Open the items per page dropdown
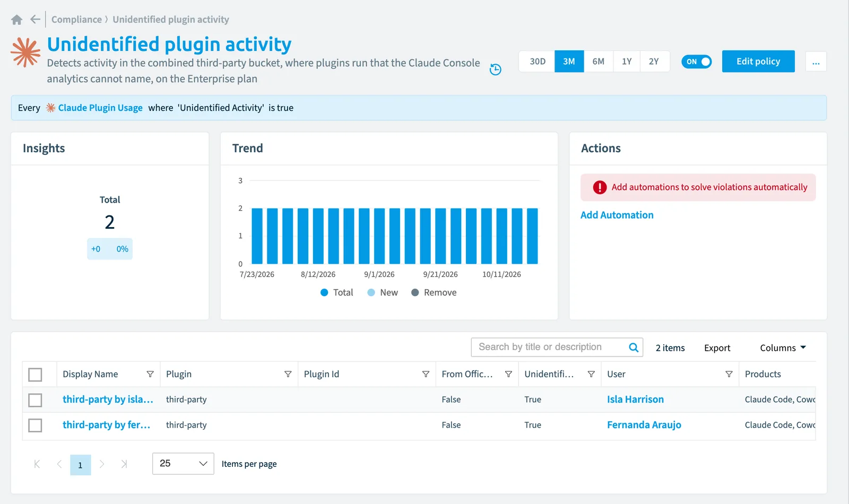This screenshot has width=849, height=504. pyautogui.click(x=183, y=464)
